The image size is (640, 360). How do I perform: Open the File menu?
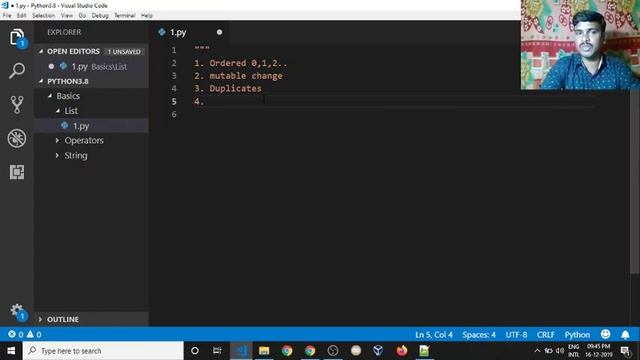[x=7, y=16]
